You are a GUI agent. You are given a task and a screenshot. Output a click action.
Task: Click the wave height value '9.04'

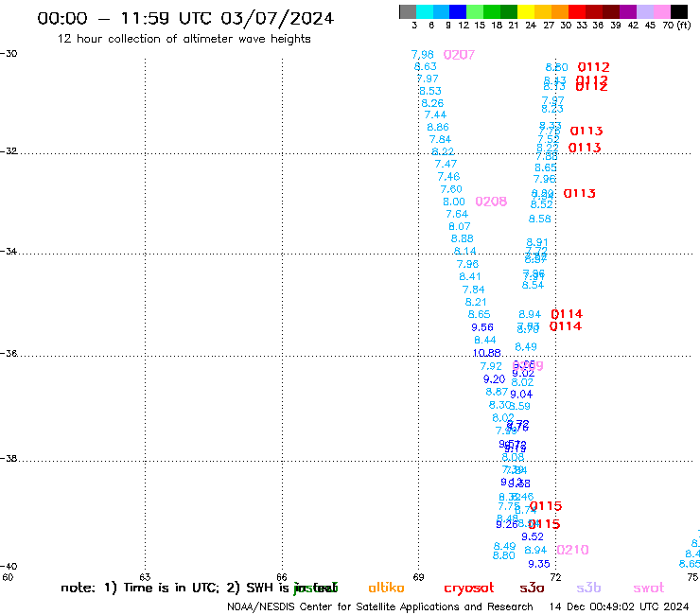tap(521, 395)
